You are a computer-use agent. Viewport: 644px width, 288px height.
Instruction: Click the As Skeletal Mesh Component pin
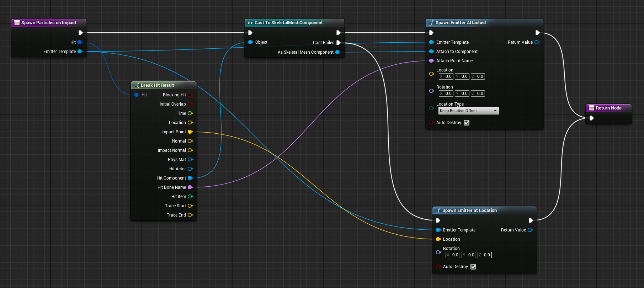pos(337,52)
